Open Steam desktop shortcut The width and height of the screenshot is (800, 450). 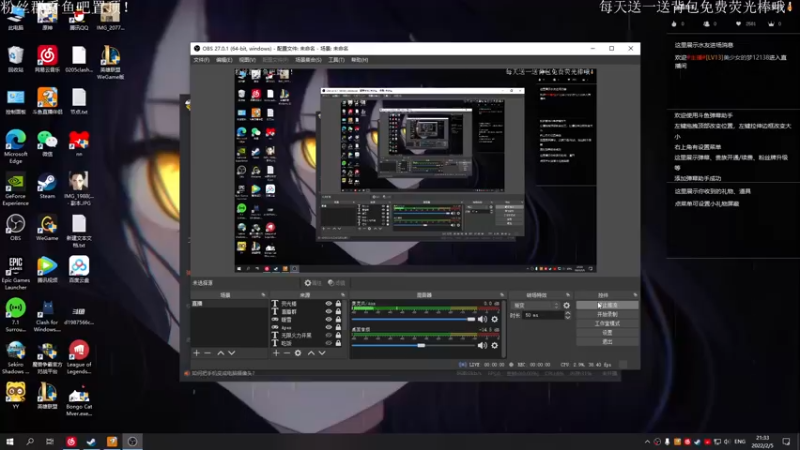click(x=47, y=186)
